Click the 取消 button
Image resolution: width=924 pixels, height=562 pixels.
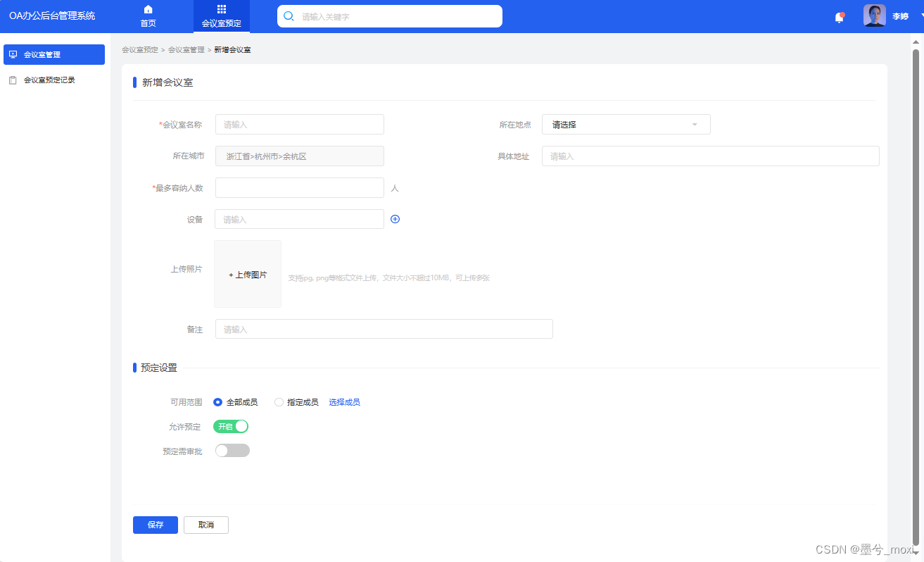pos(206,525)
